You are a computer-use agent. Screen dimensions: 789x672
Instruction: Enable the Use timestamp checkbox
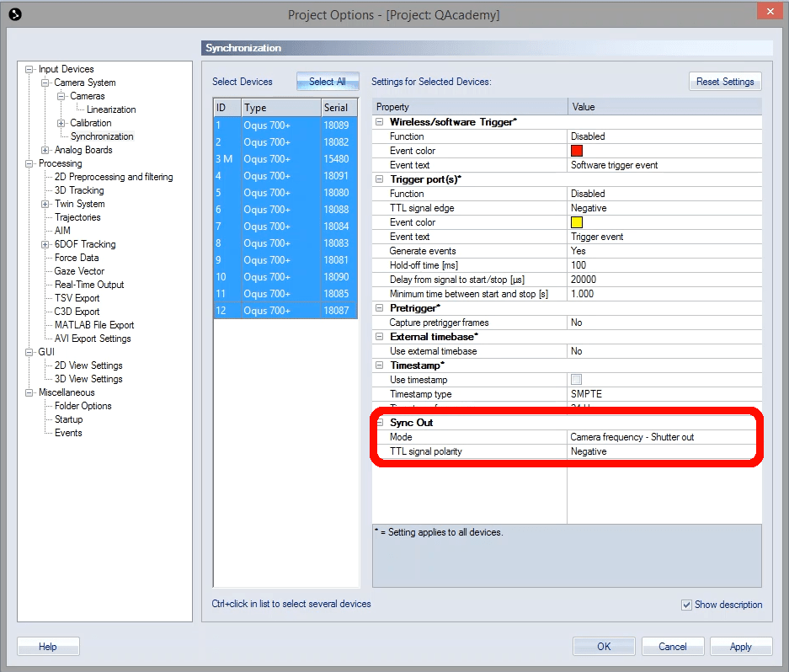pyautogui.click(x=577, y=380)
